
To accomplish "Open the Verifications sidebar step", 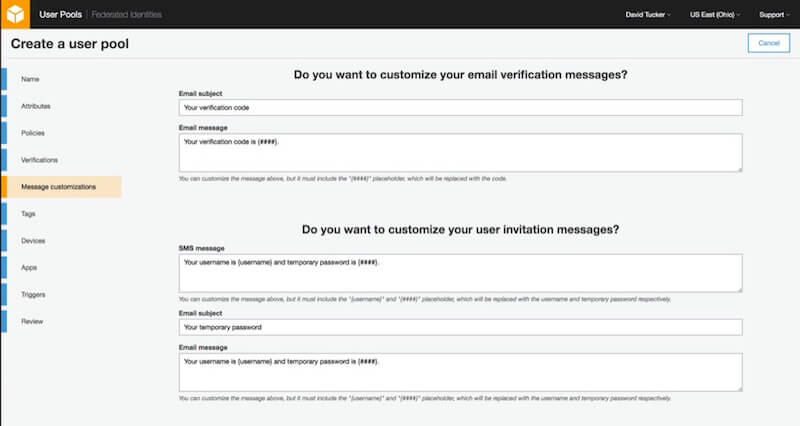I will [39, 159].
